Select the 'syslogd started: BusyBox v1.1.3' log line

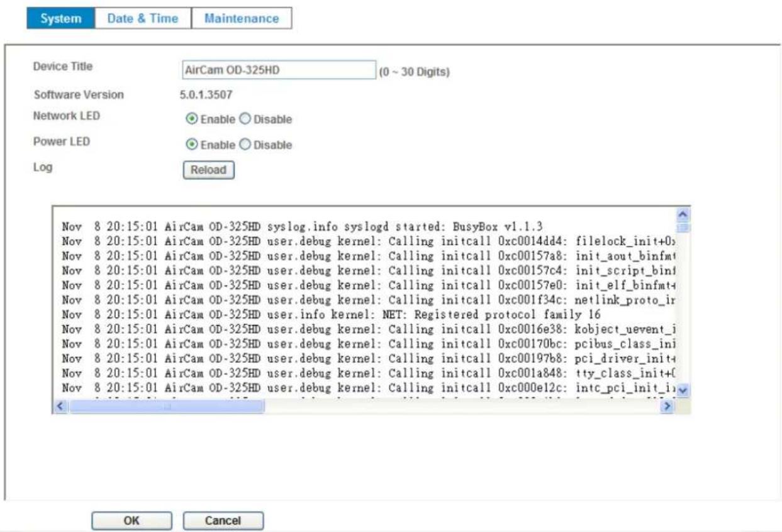[302, 226]
